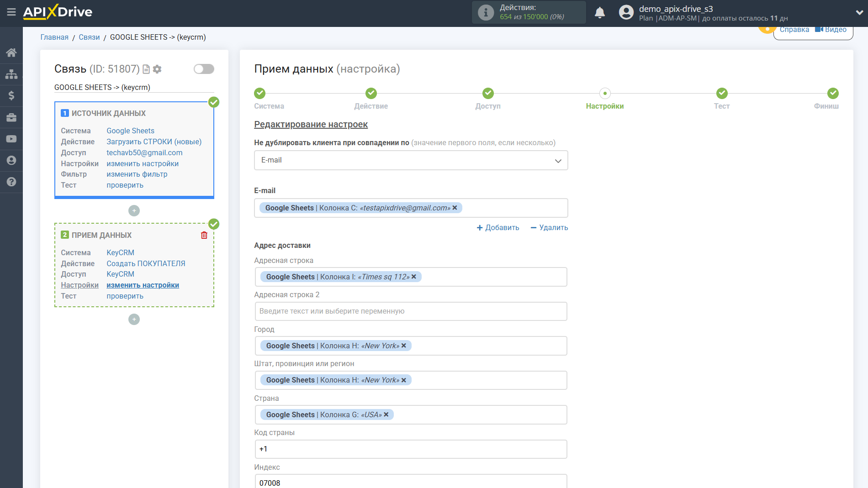Click receiver изменить настройки link

[143, 285]
